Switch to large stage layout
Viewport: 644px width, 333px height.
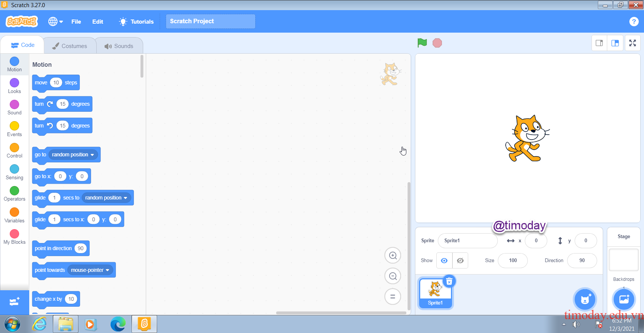point(615,43)
